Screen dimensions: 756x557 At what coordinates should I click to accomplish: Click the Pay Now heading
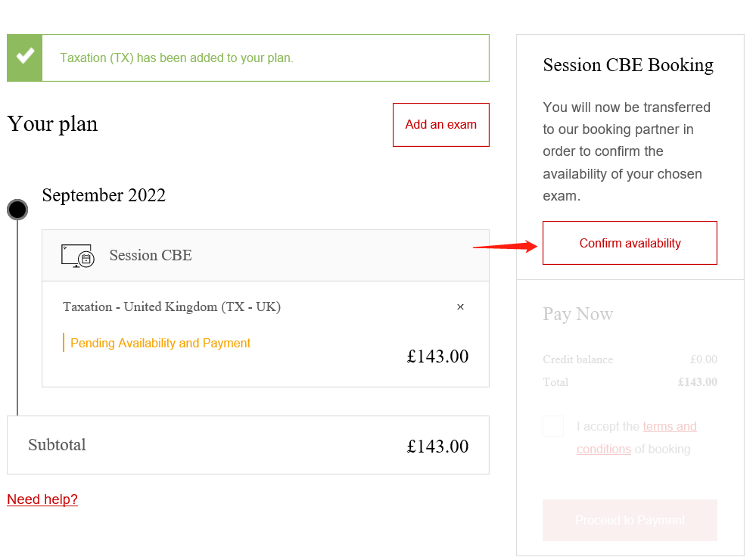tap(578, 314)
